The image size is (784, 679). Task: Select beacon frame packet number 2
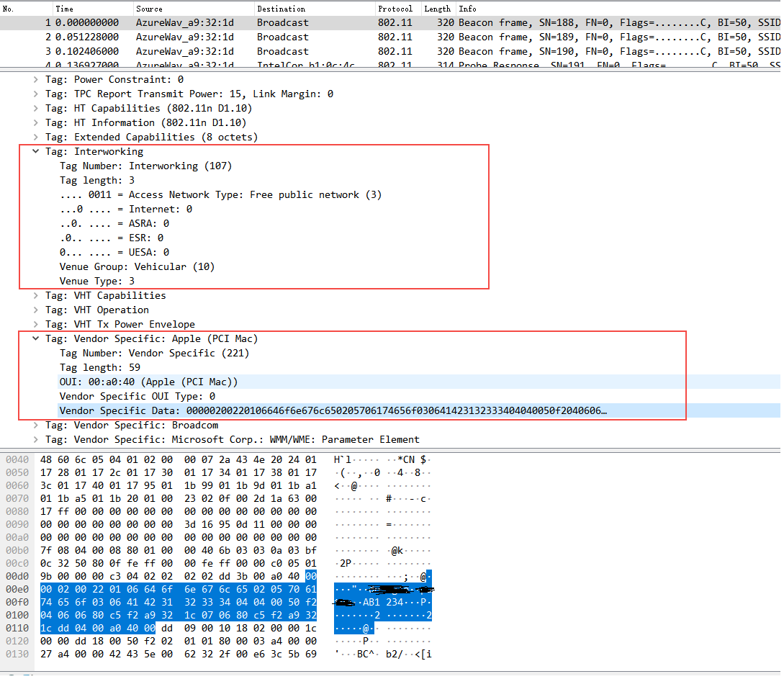(216, 37)
